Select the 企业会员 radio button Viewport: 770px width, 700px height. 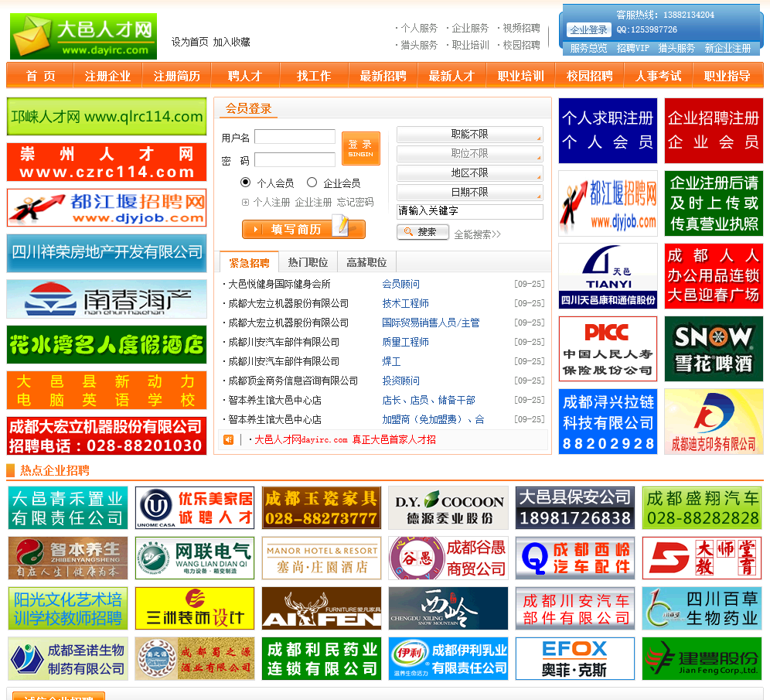coord(312,183)
